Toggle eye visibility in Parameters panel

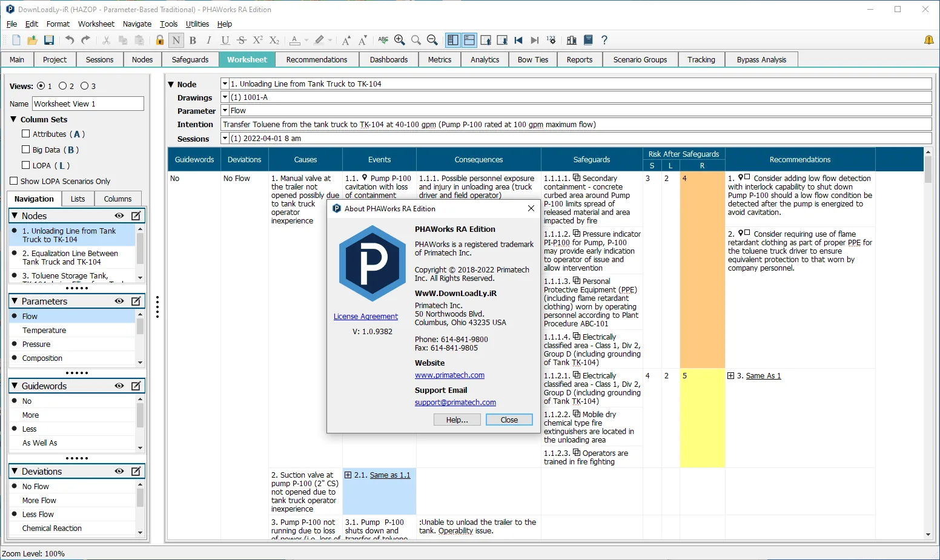click(119, 301)
